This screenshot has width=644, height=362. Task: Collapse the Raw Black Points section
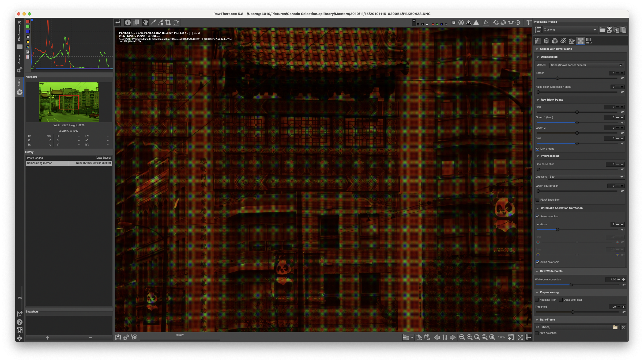(x=538, y=100)
